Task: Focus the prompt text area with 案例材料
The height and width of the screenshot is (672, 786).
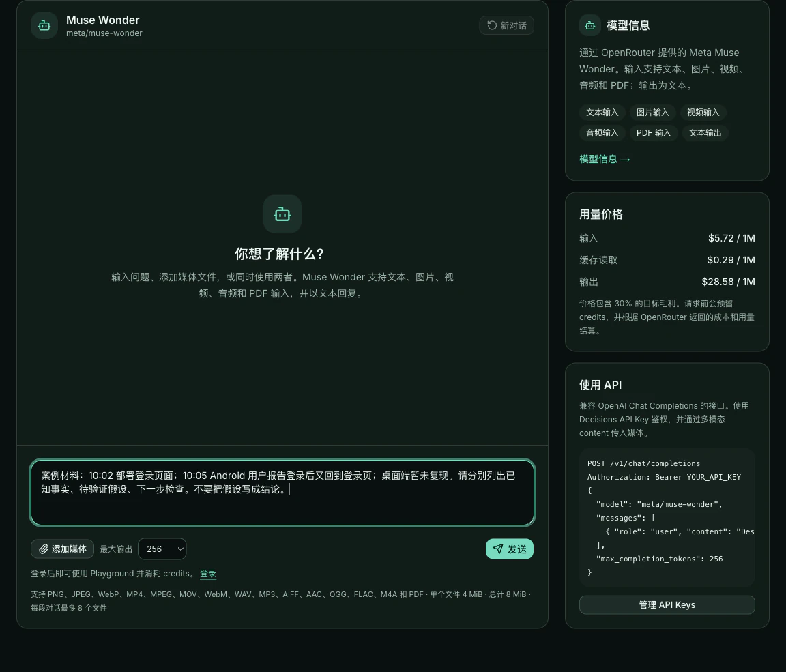Action: pos(282,493)
